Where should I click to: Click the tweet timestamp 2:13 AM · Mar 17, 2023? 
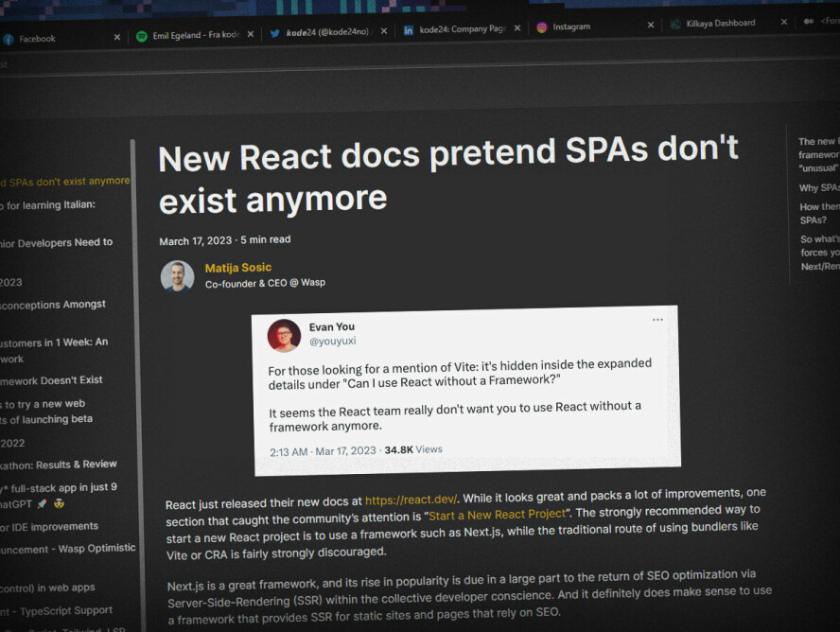click(323, 451)
